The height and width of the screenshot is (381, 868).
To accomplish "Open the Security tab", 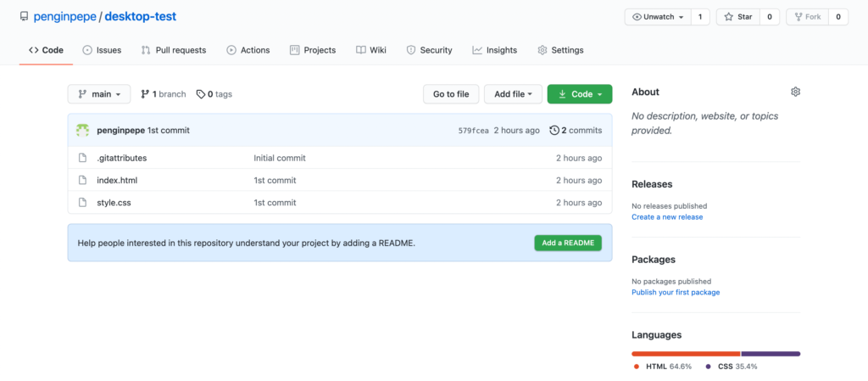I will click(x=429, y=50).
